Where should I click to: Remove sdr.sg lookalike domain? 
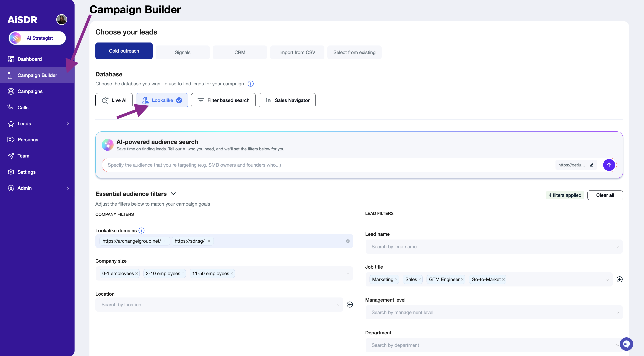pos(209,241)
